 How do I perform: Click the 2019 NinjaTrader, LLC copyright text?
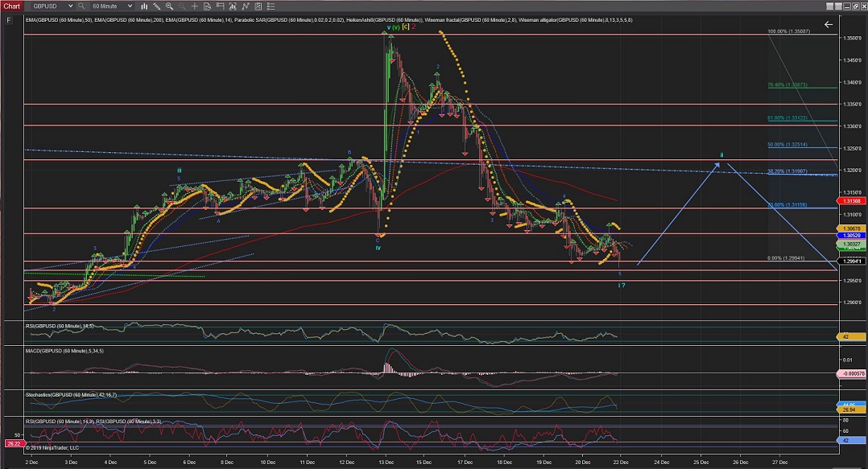point(52,448)
